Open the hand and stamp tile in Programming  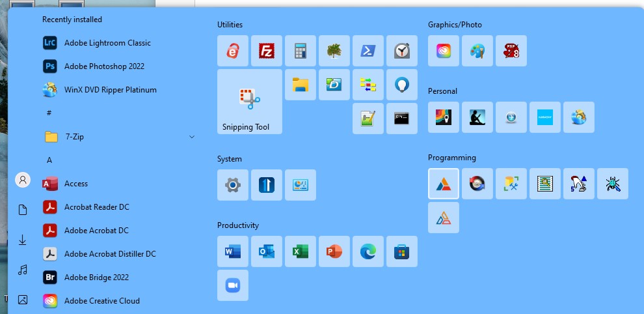coord(579,184)
